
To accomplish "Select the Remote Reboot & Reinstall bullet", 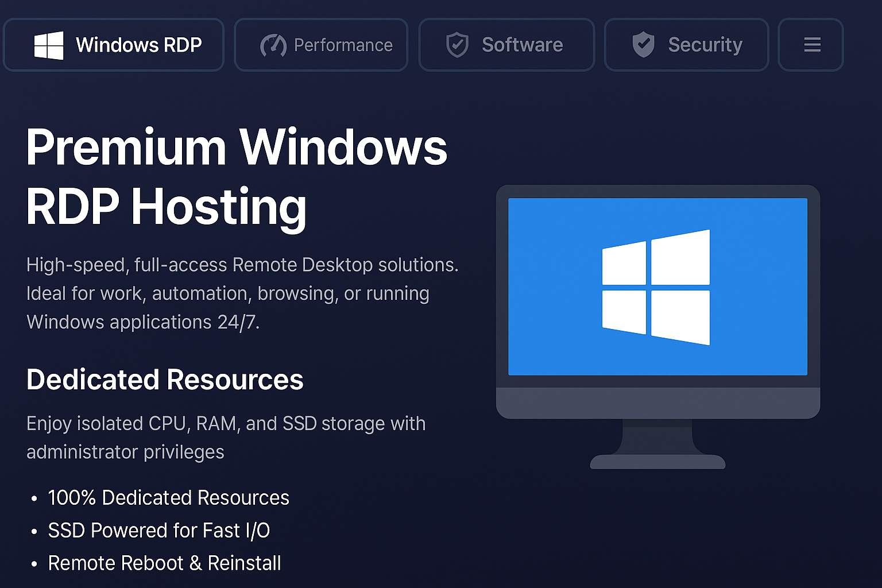I will [x=156, y=563].
